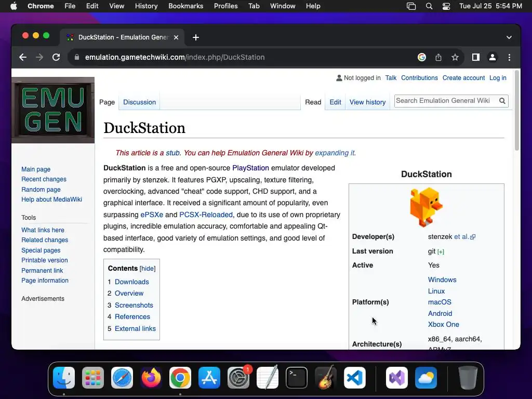Click the Create account link
Image resolution: width=532 pixels, height=399 pixels.
(463, 78)
